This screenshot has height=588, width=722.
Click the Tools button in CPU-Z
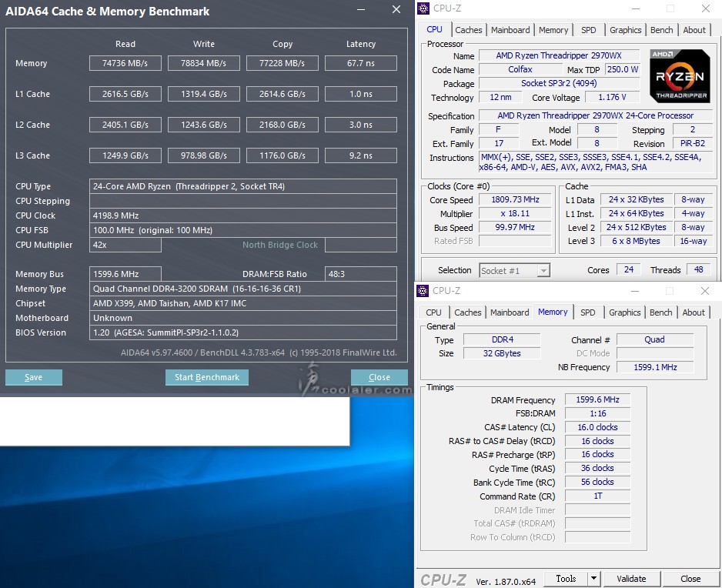pyautogui.click(x=566, y=579)
